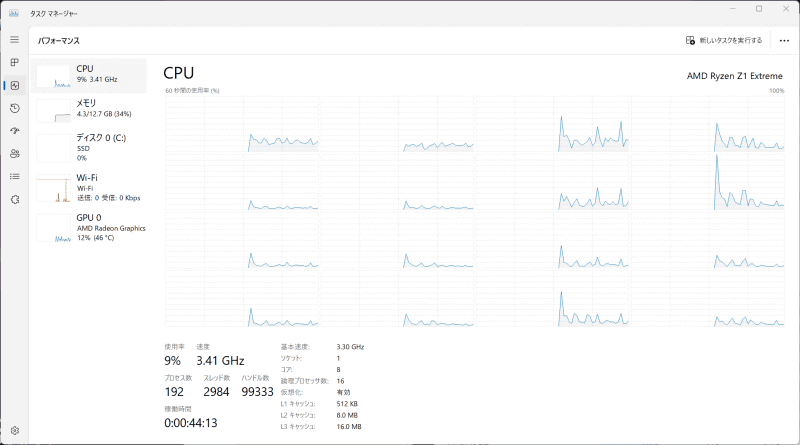Select the CPU resource entry

pos(89,76)
